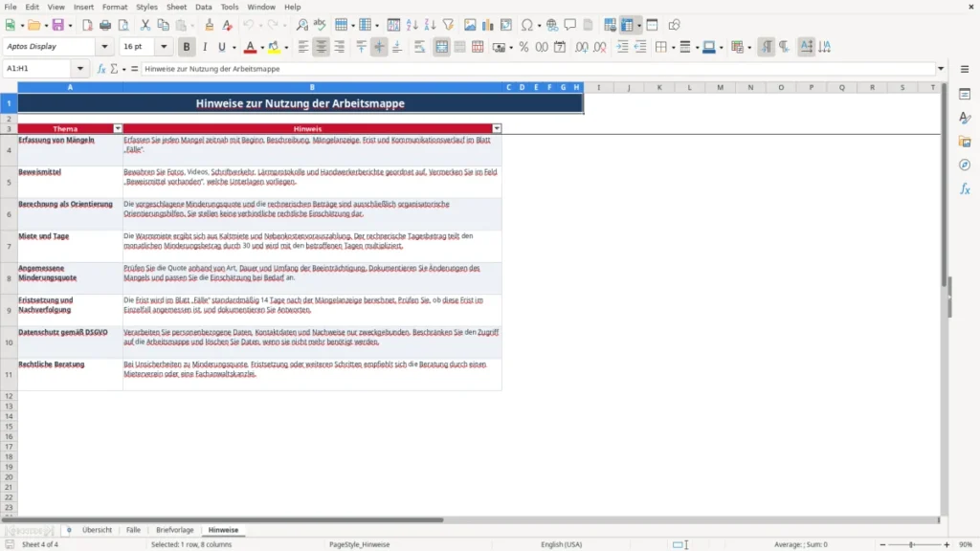Click the Clone Formatting paintbrush icon
The height and width of the screenshot is (551, 980).
[210, 25]
